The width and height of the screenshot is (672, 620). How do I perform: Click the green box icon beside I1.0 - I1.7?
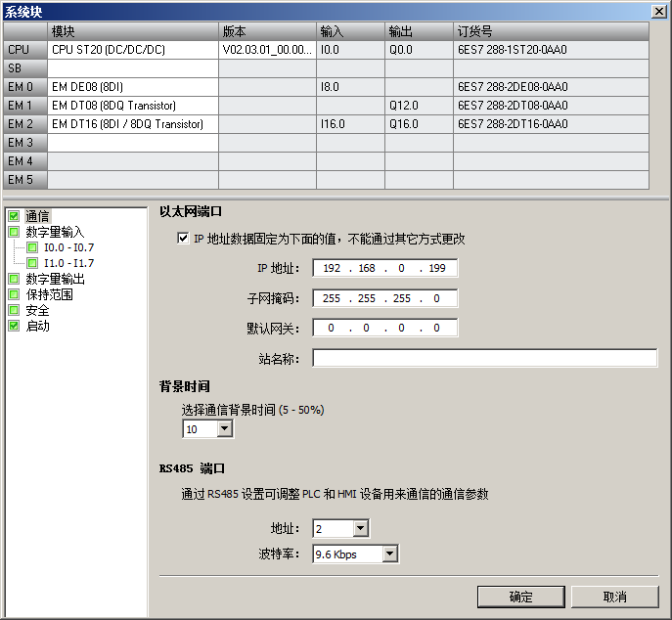32,263
